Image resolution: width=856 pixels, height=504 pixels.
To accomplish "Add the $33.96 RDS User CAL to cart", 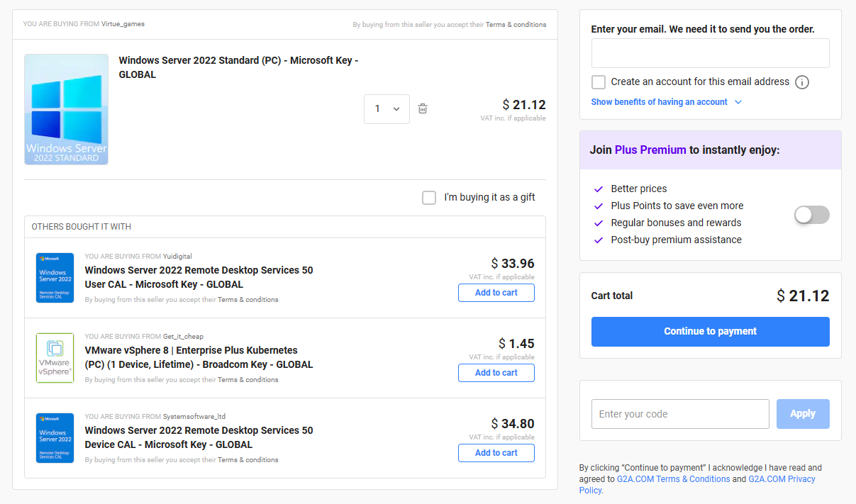I will point(496,293).
